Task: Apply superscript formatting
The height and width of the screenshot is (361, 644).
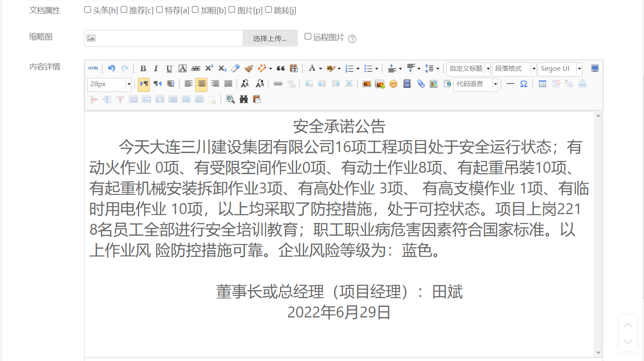Action: coord(209,69)
